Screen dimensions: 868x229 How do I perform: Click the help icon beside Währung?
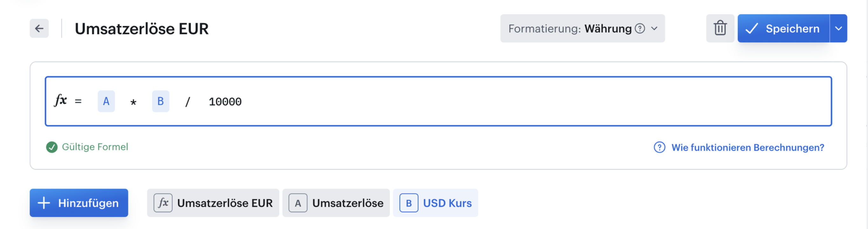(639, 29)
